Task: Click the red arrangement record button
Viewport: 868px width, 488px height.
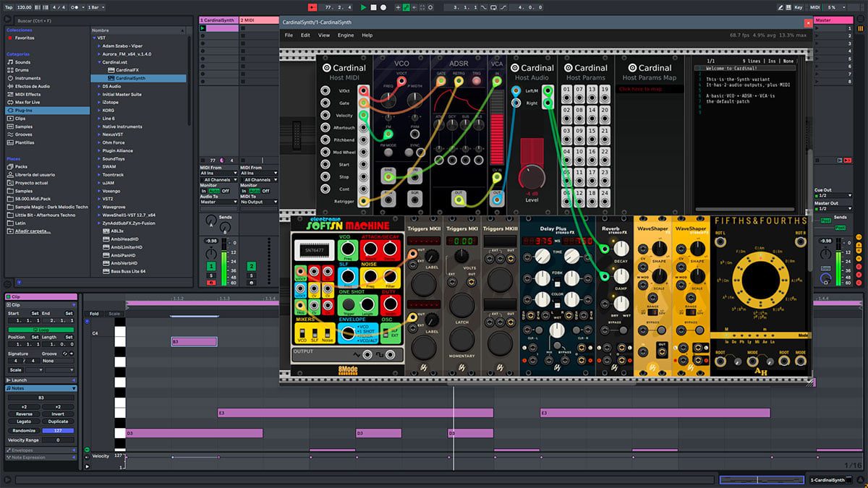Action: pos(312,7)
